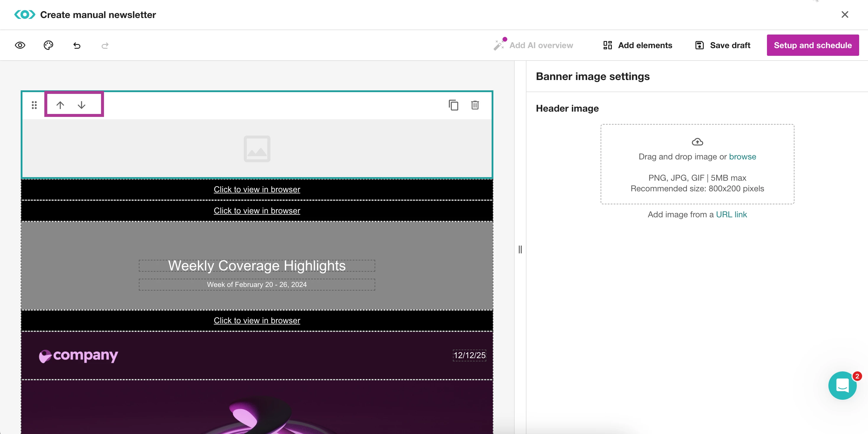This screenshot has width=868, height=434.
Task: Open the chat support bubble
Action: pyautogui.click(x=842, y=385)
